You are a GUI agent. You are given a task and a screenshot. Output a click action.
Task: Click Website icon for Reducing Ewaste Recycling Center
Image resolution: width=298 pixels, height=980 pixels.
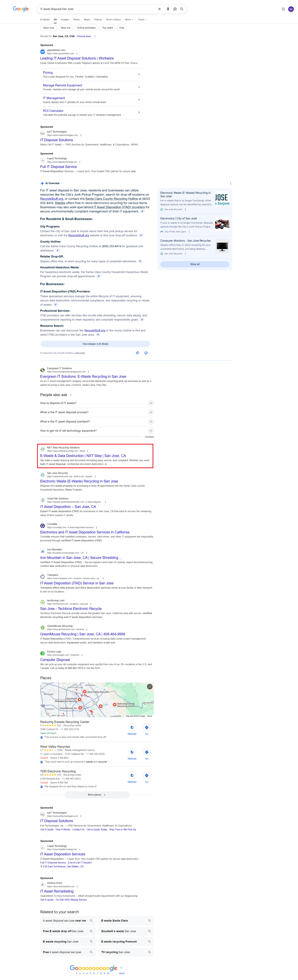pyautogui.click(x=132, y=727)
